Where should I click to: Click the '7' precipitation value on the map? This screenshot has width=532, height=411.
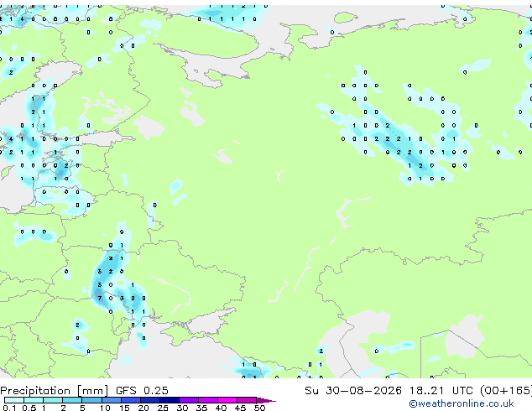[99, 299]
